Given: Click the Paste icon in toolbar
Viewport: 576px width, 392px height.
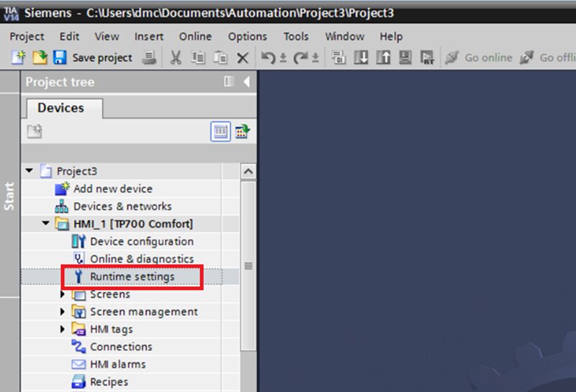Looking at the screenshot, I should [x=220, y=58].
